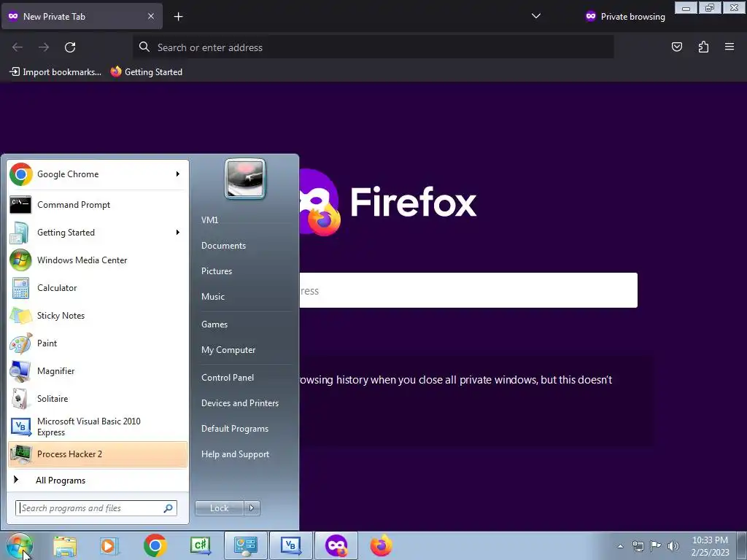Close the New Private Tab
Viewport: 747px width, 560px height.
pyautogui.click(x=151, y=16)
